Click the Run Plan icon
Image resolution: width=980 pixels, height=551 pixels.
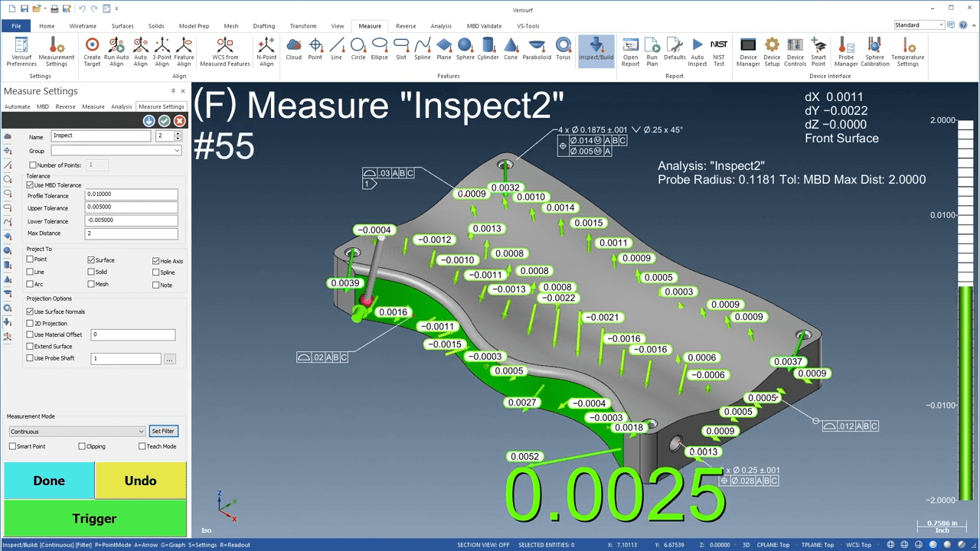(x=652, y=52)
